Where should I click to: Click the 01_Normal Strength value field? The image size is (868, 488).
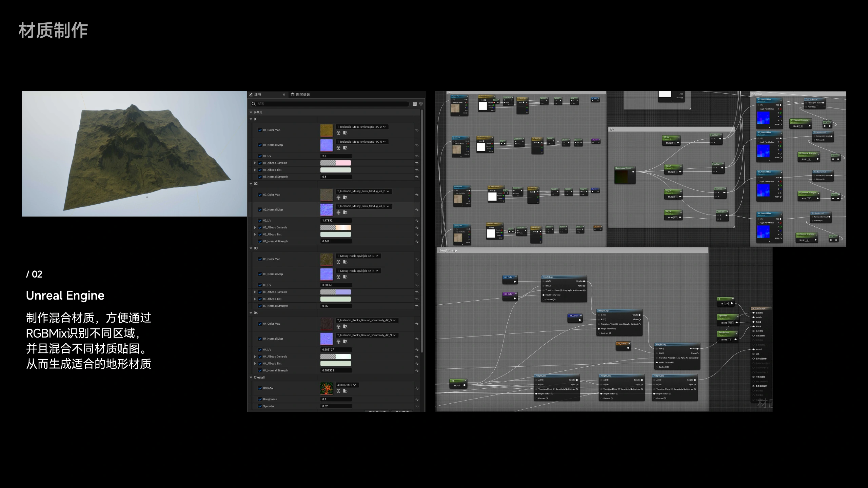pyautogui.click(x=336, y=177)
